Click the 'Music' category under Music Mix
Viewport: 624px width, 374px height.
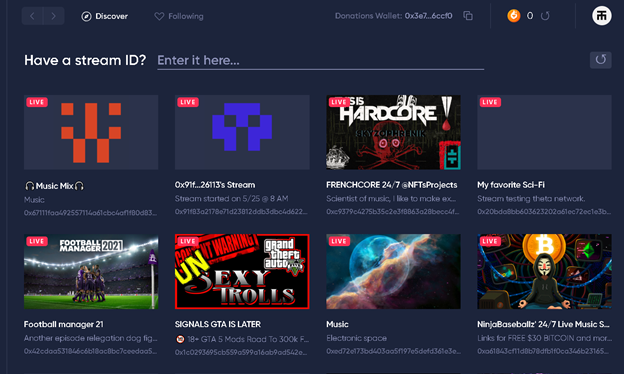point(34,200)
